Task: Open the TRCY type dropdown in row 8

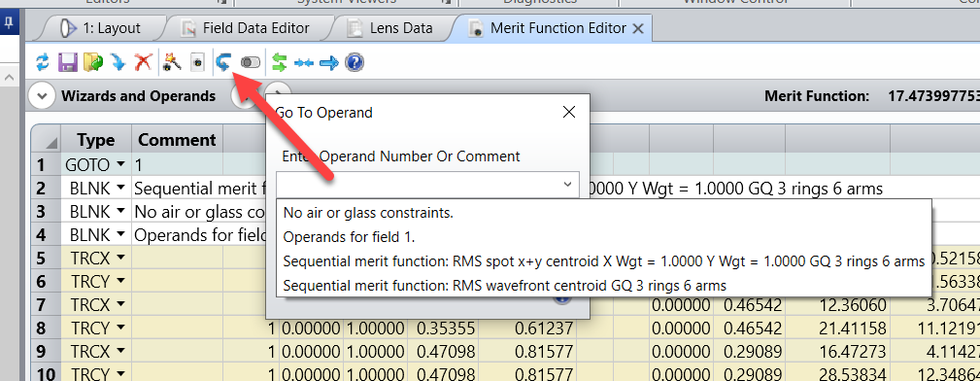Action: click(x=120, y=328)
